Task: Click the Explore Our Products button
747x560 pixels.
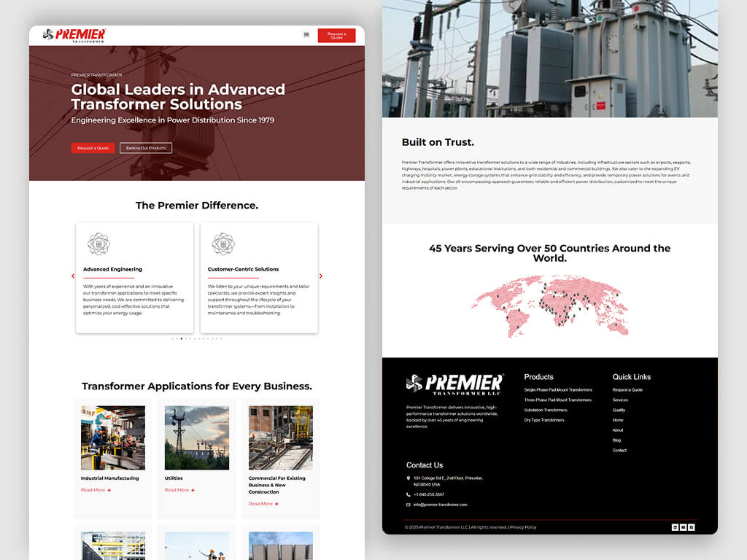Action: 146,148
